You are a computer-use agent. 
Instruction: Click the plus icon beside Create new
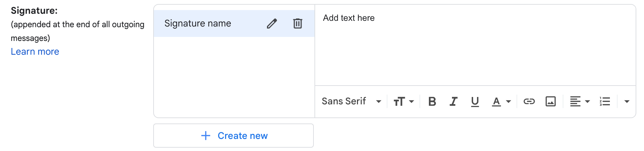click(x=205, y=136)
